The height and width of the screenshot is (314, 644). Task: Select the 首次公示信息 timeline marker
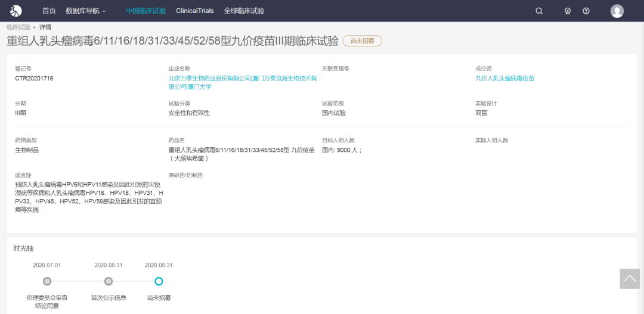(x=109, y=281)
